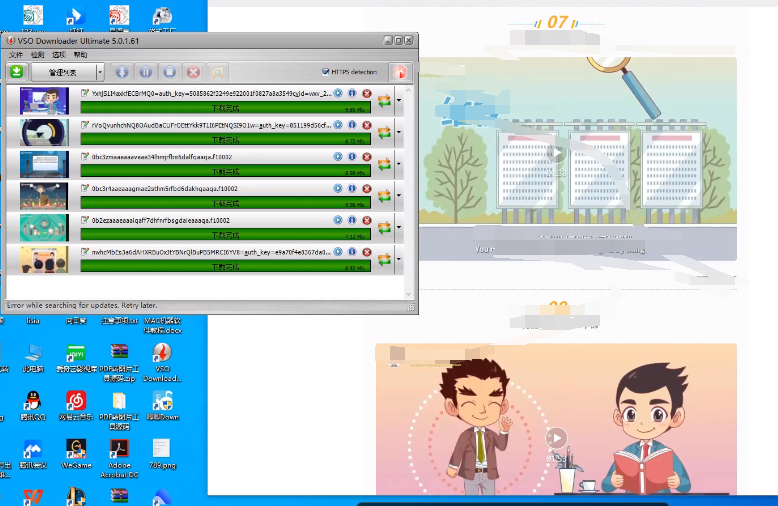The height and width of the screenshot is (506, 778).
Task: Expand the 管理列表 dropdown arrow
Action: (99, 72)
